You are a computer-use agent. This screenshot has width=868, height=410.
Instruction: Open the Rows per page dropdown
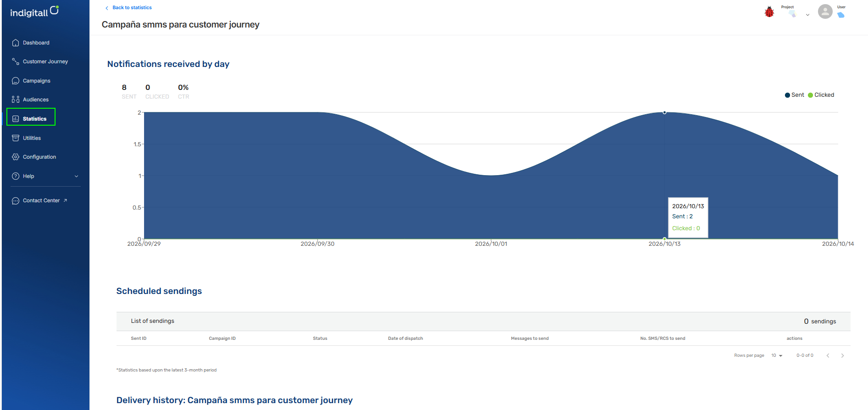(777, 355)
